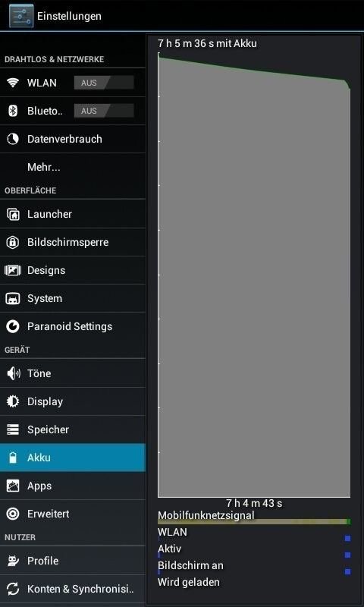The height and width of the screenshot is (607, 364).
Task: Open the Apps settings entry
Action: 73,486
